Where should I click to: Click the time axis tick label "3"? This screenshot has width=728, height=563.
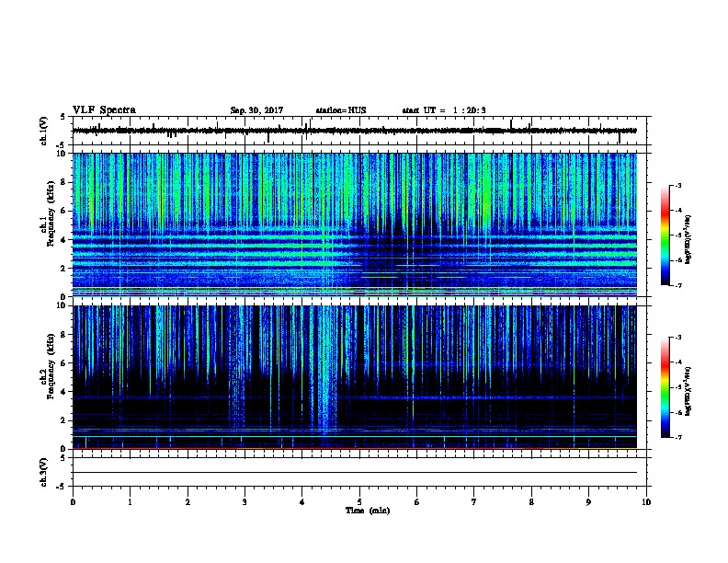(245, 502)
